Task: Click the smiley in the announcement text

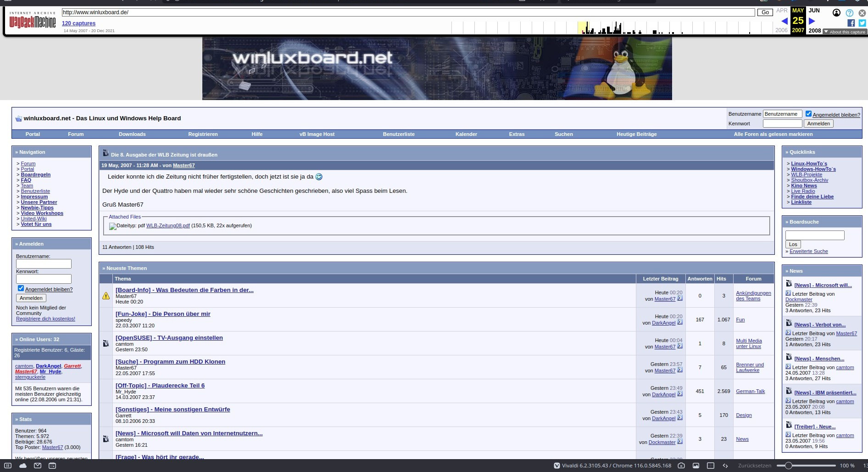Action: pyautogui.click(x=319, y=177)
